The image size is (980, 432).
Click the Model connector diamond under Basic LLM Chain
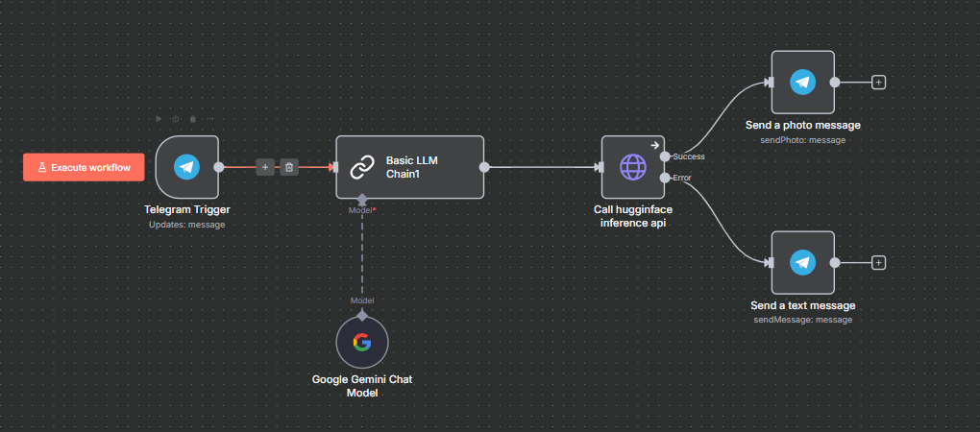[x=362, y=200]
